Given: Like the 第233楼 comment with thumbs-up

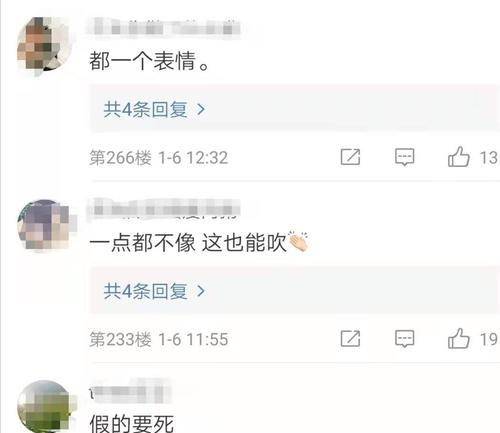Looking at the screenshot, I should [459, 338].
